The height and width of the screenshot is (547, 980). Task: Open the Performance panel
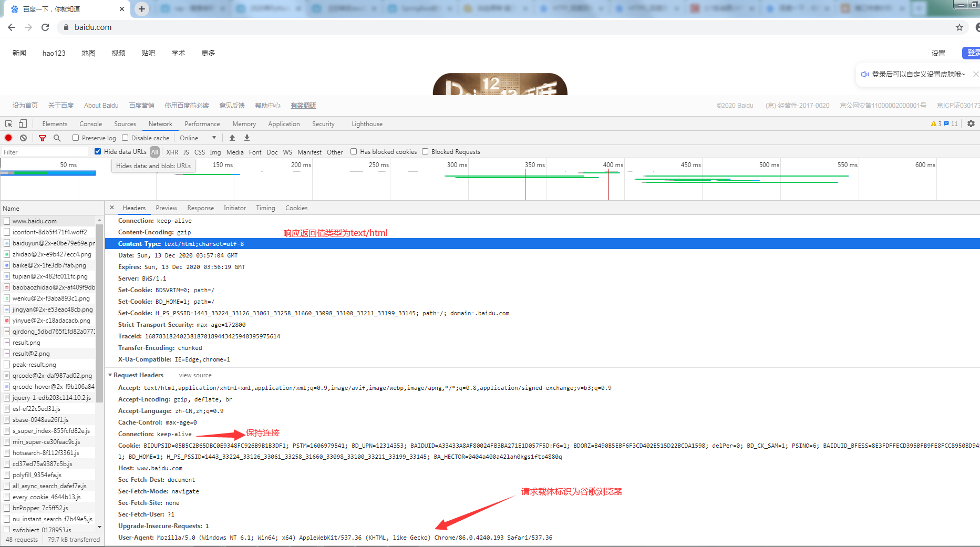pos(202,124)
